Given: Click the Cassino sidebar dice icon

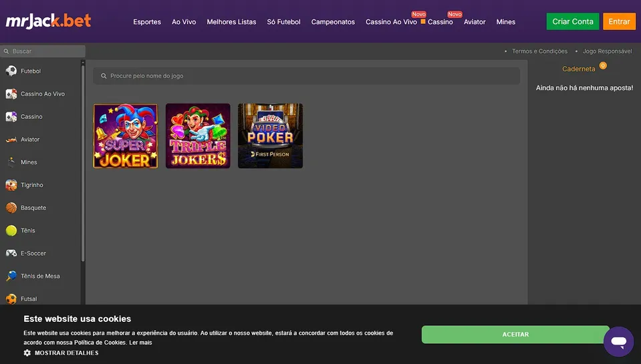Looking at the screenshot, I should [11, 116].
